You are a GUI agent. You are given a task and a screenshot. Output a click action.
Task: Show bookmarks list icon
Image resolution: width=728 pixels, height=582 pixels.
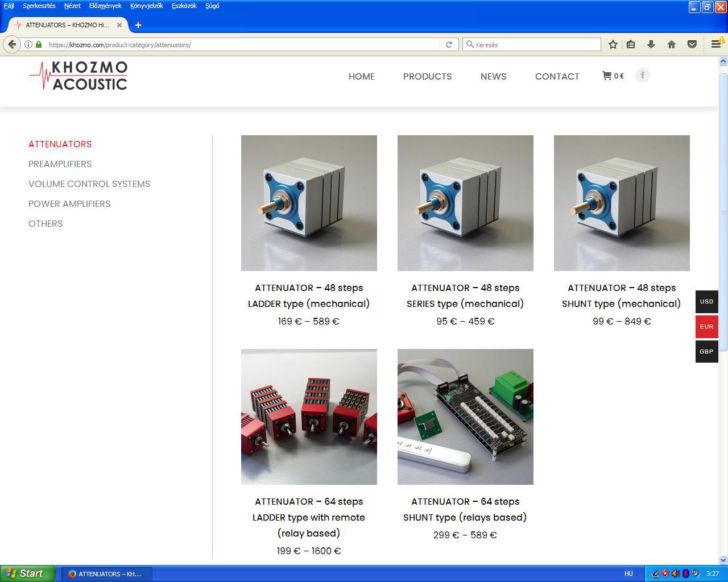[x=631, y=44]
